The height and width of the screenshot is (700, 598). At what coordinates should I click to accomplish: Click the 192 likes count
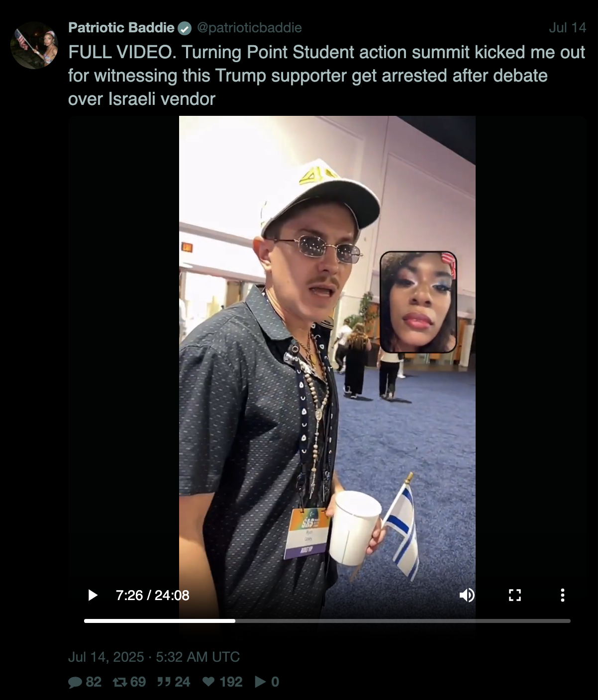[x=231, y=682]
